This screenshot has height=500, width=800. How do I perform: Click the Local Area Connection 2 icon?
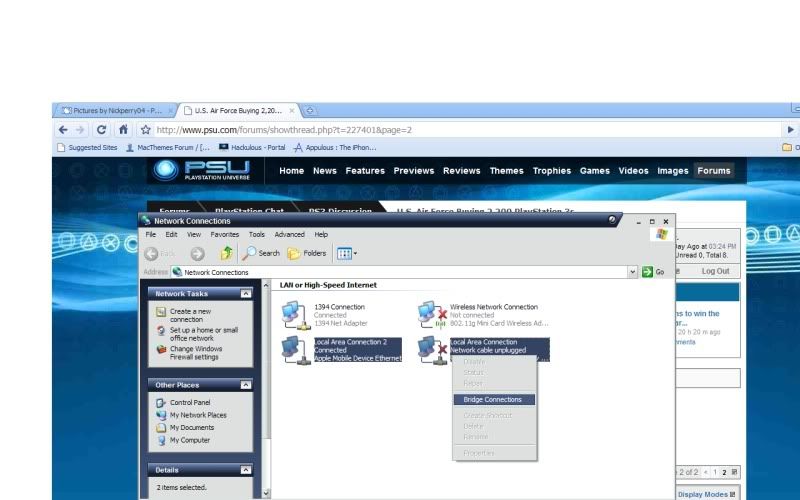(295, 349)
